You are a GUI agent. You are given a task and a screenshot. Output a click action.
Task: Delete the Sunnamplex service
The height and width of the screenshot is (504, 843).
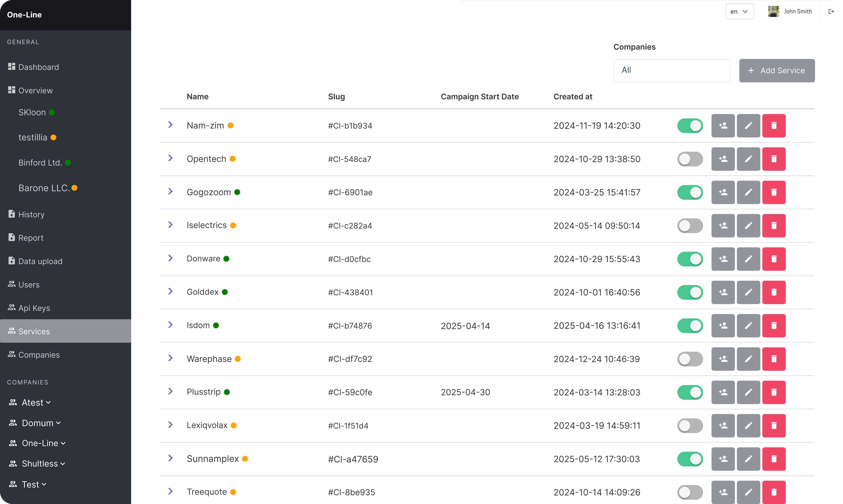774,459
